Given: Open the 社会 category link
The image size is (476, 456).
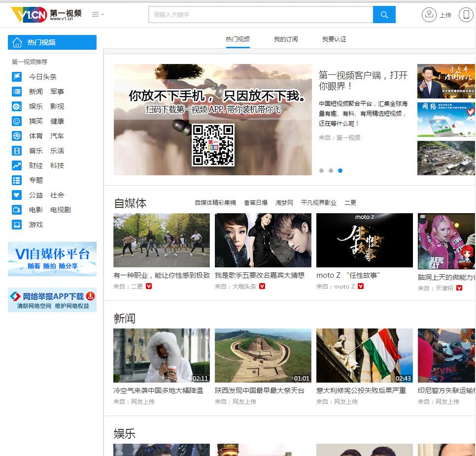Looking at the screenshot, I should click(57, 195).
